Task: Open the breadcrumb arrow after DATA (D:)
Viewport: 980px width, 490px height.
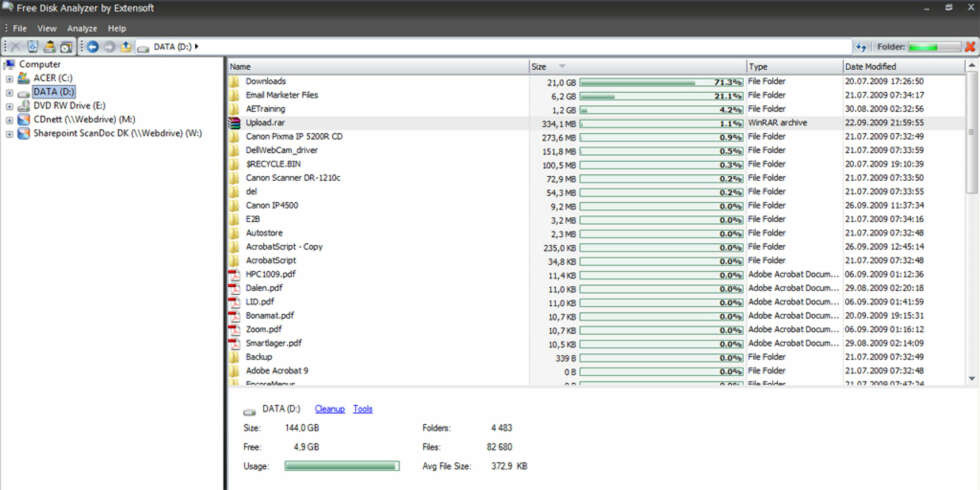Action: tap(196, 46)
